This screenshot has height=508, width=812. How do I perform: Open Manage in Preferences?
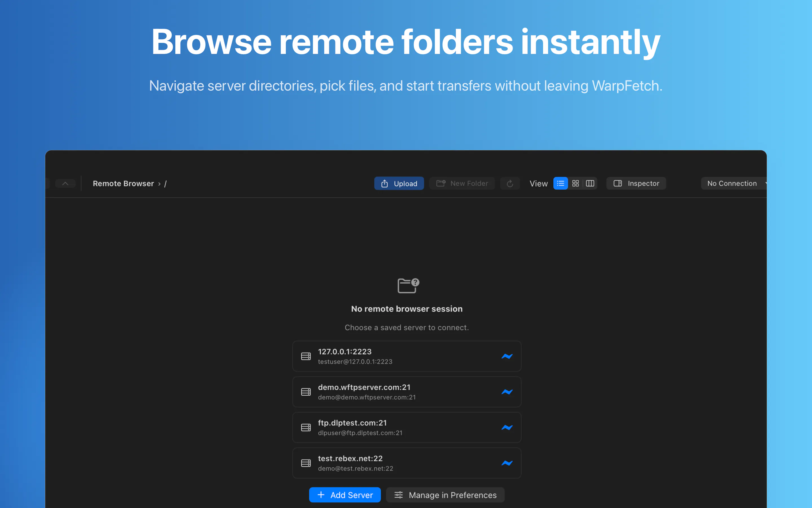[x=445, y=495]
